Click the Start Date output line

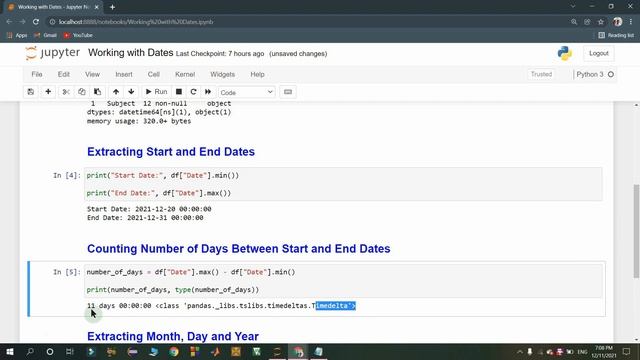click(149, 209)
